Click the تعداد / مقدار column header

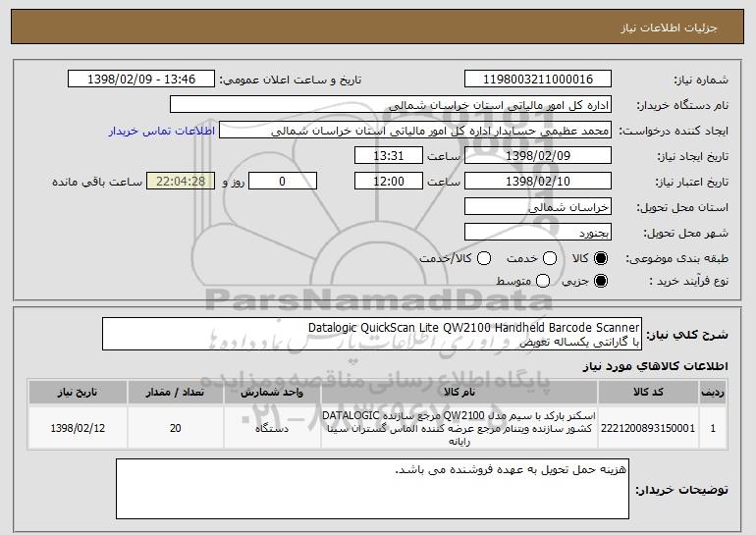tap(175, 393)
